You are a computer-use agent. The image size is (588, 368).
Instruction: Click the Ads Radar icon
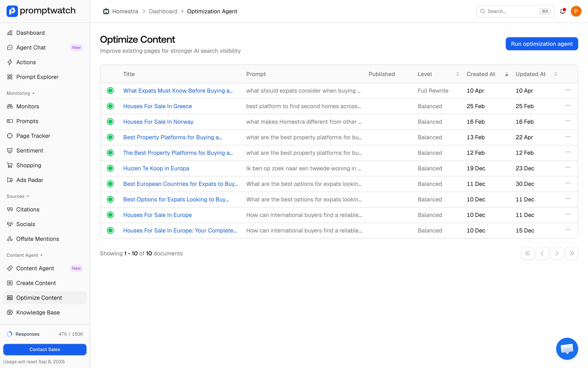tap(10, 180)
